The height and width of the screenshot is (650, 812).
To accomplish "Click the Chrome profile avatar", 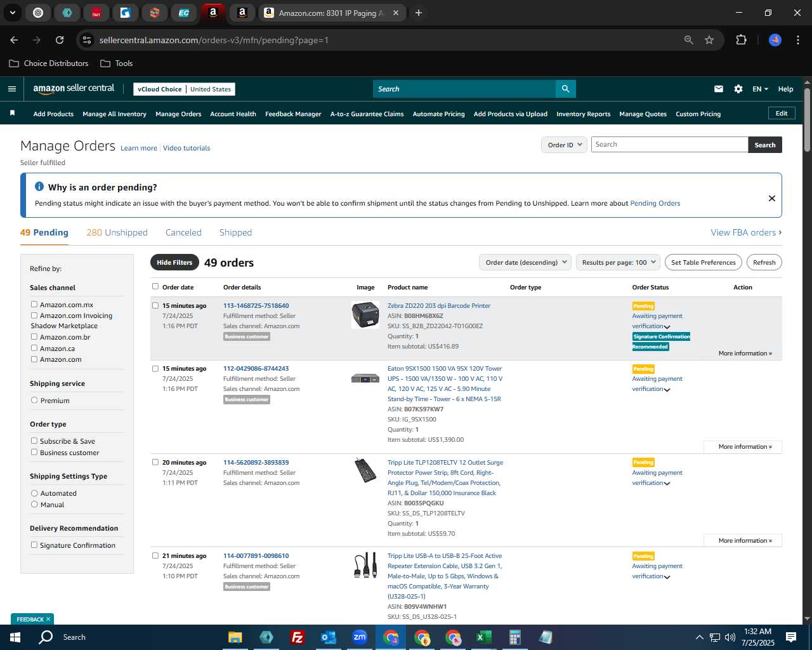I will (x=775, y=40).
